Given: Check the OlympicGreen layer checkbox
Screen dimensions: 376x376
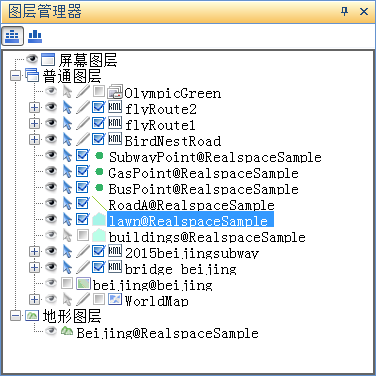Looking at the screenshot, I should pos(98,91).
